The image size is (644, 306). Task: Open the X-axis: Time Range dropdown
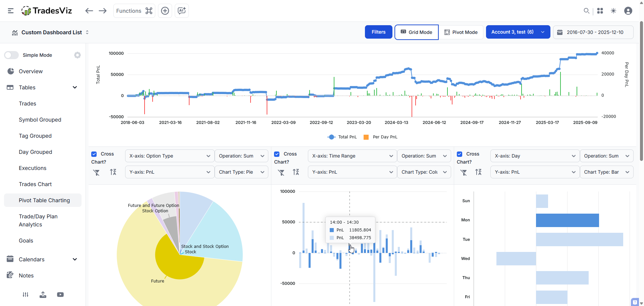[x=352, y=156]
